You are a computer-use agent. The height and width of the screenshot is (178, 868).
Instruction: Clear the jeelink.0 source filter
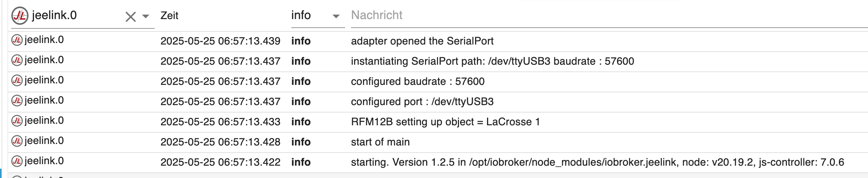130,17
